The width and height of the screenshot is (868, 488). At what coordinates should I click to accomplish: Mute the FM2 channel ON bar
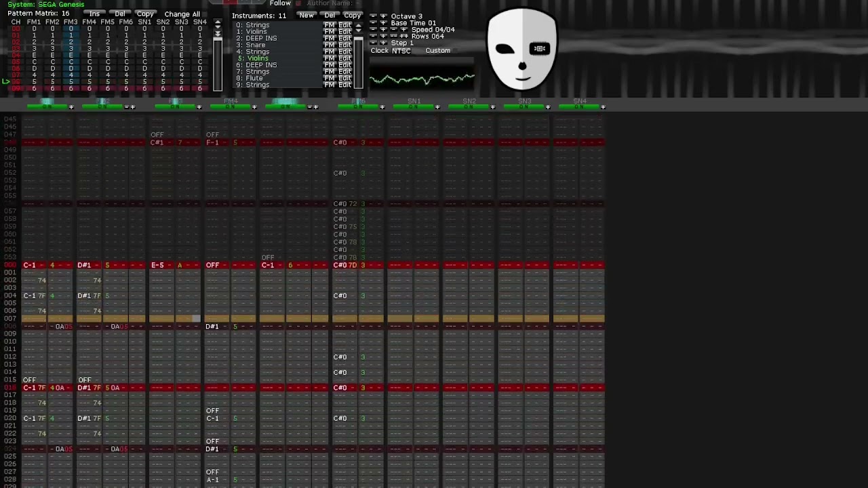coord(102,107)
